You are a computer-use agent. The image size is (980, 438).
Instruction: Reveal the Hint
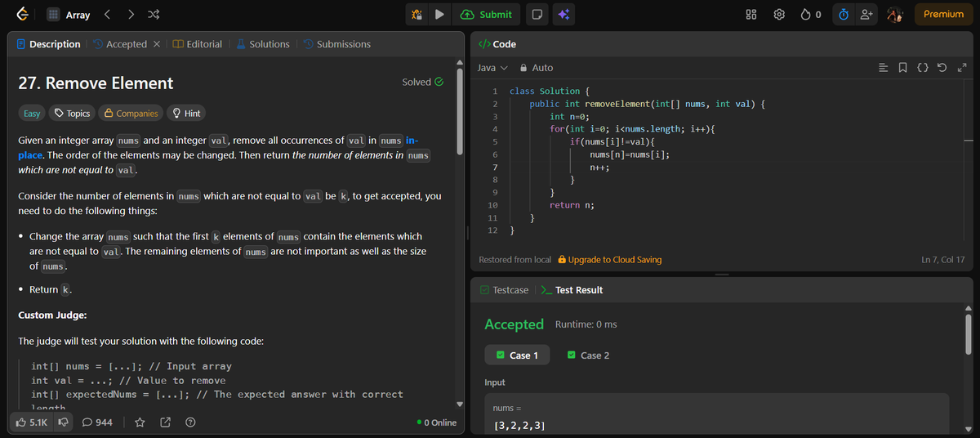[x=185, y=114]
